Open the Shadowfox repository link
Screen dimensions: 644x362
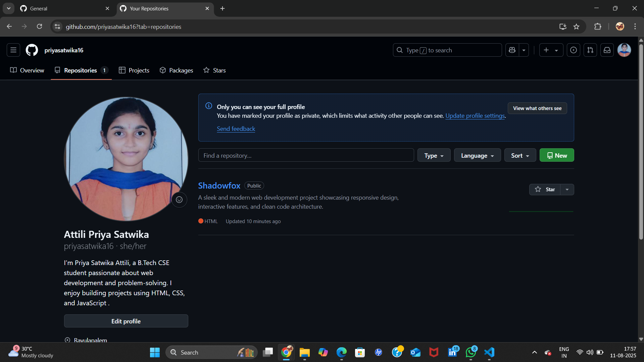tap(219, 186)
